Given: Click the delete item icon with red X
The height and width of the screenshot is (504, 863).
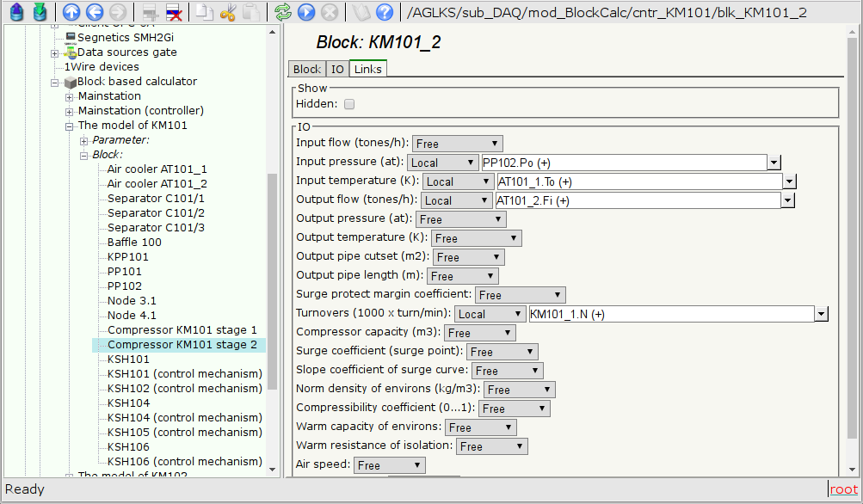Looking at the screenshot, I should [173, 12].
